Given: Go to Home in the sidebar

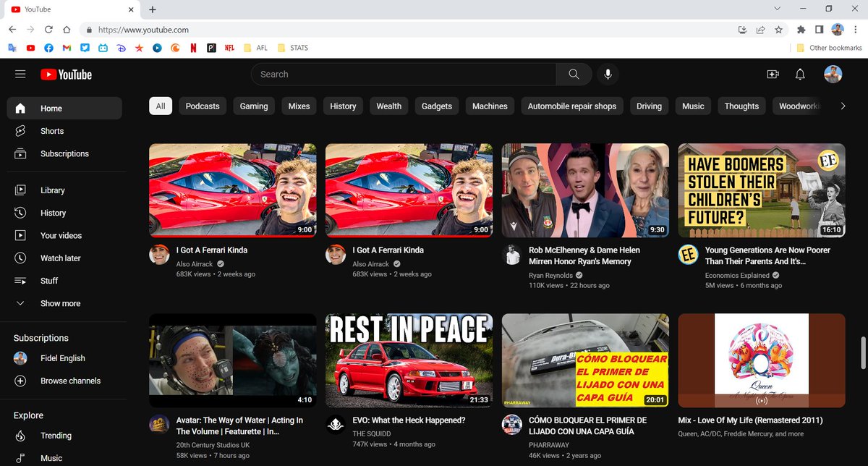Looking at the screenshot, I should point(64,109).
